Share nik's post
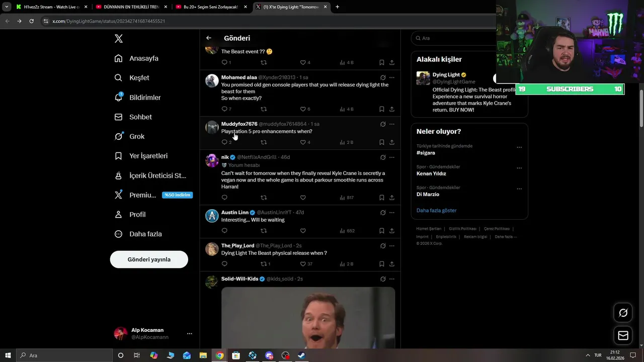 point(392,198)
